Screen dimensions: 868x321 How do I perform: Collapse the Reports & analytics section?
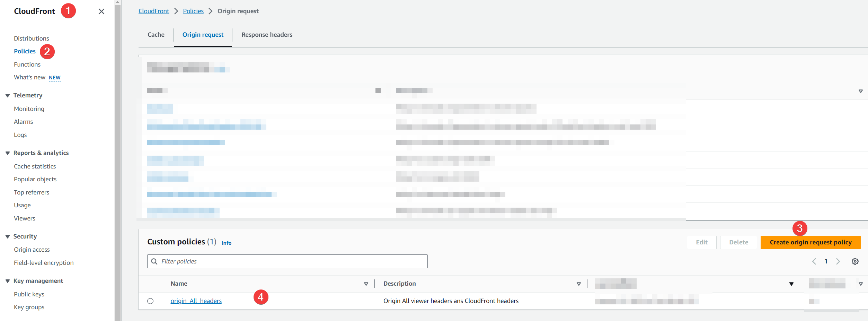click(8, 153)
